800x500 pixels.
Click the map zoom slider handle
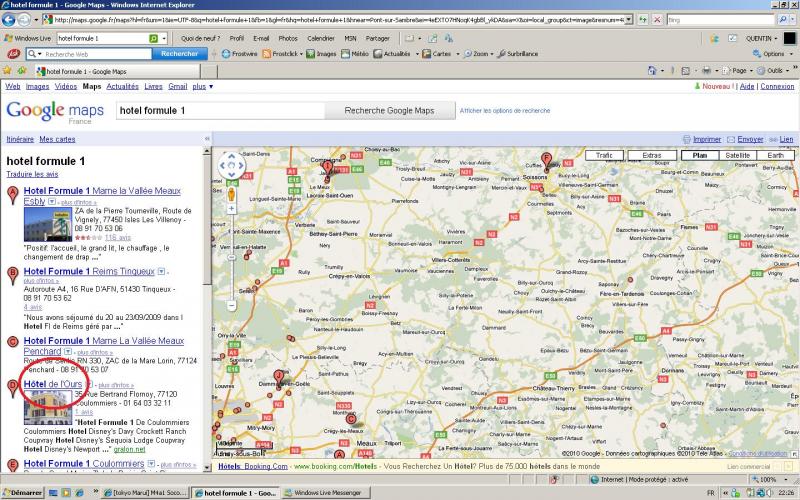tap(232, 258)
